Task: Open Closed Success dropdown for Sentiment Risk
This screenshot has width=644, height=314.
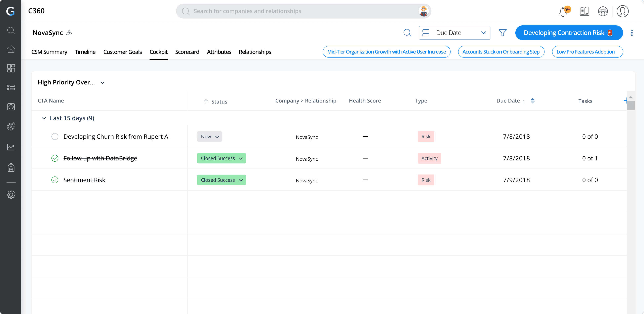Action: 221,180
